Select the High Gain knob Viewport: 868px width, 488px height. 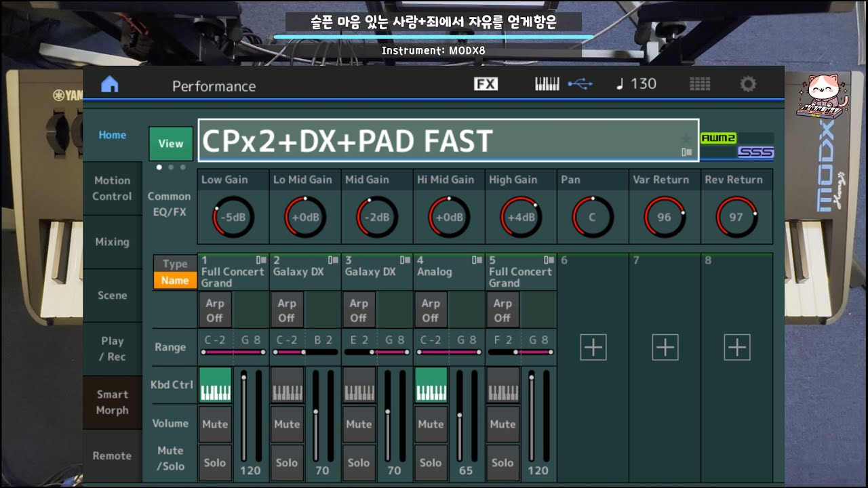[521, 217]
